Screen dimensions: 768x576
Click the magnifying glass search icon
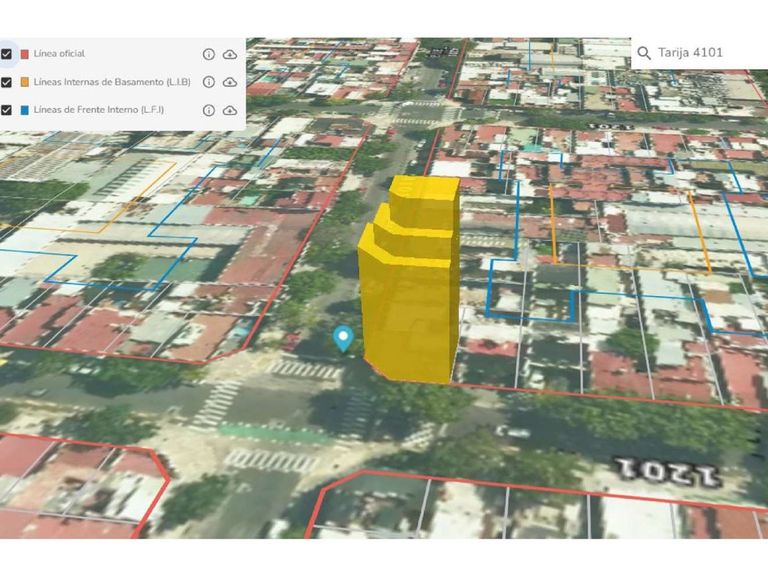tap(644, 53)
